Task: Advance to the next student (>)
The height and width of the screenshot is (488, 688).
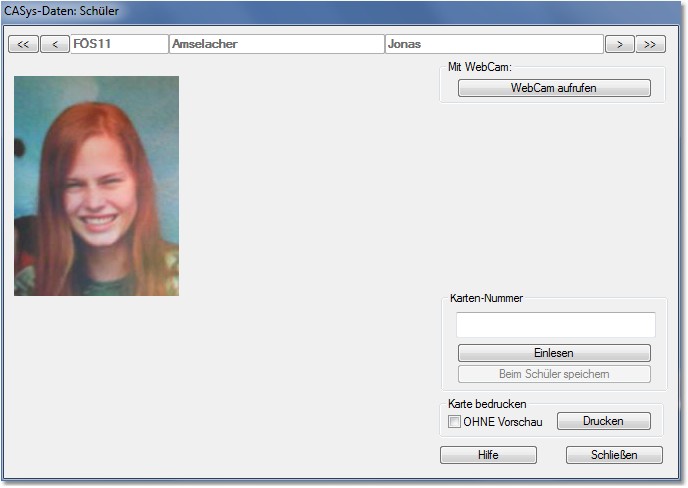Action: tap(620, 44)
